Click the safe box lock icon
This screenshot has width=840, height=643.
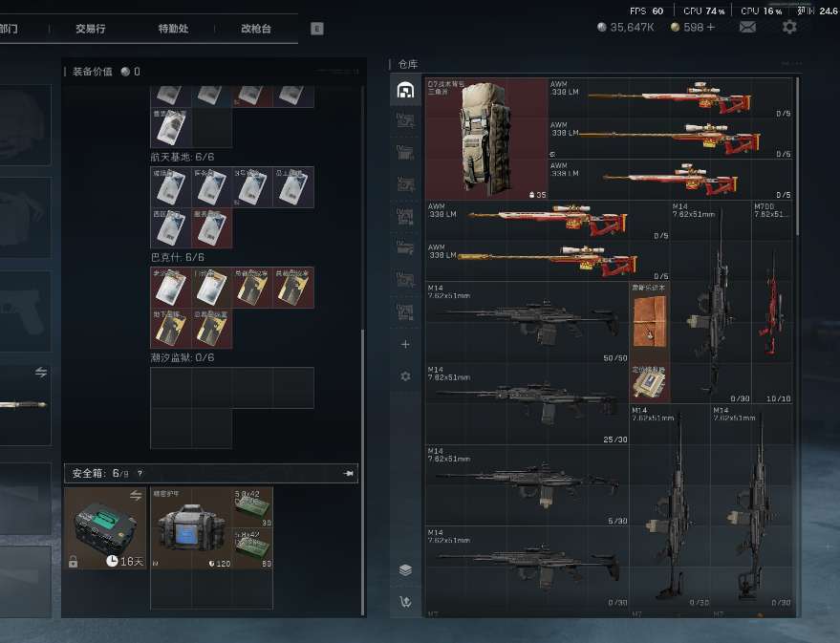pos(73,561)
